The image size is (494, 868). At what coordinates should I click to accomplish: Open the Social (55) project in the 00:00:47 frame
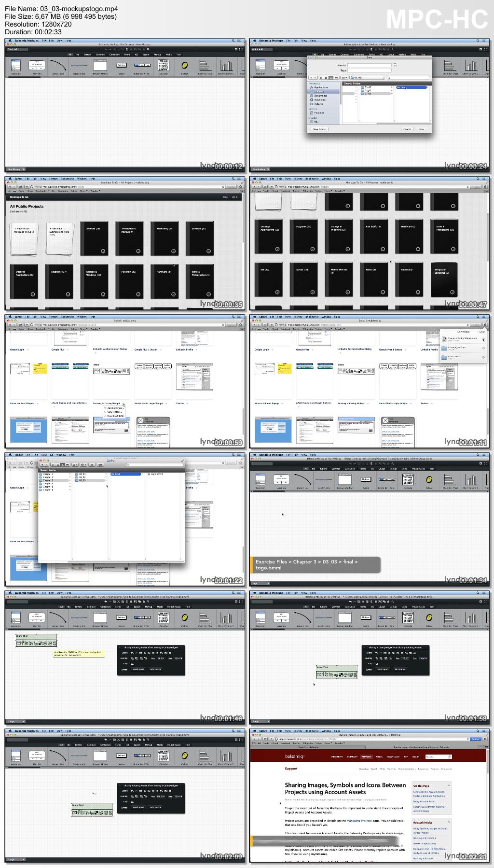pos(409,280)
